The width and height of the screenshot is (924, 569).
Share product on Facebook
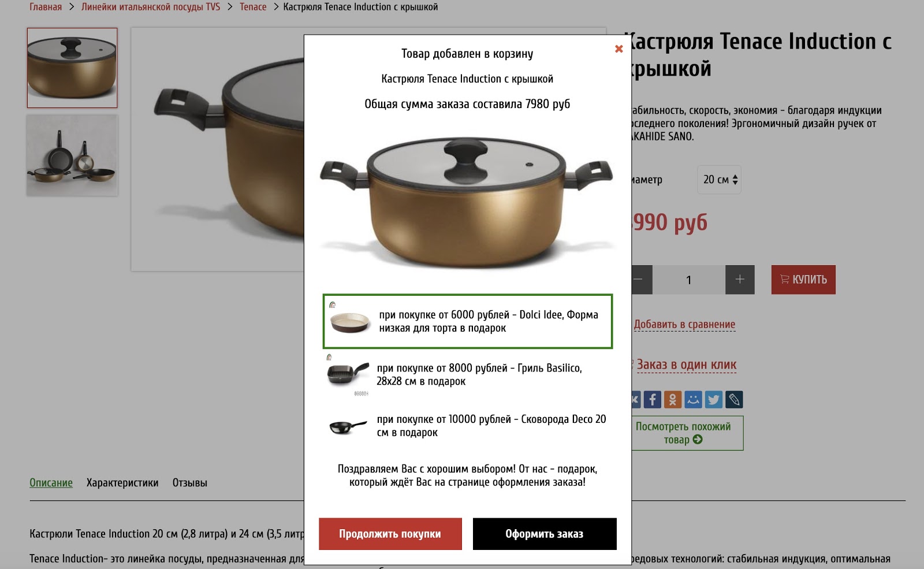[x=653, y=399]
